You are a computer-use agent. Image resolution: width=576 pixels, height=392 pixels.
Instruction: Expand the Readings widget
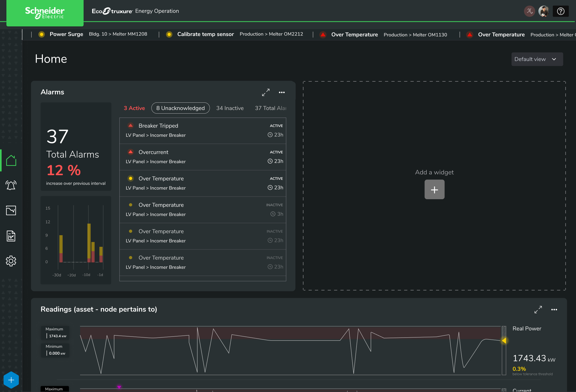point(538,310)
